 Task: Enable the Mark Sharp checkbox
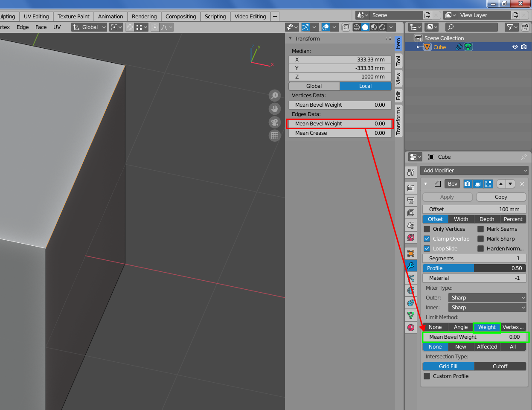[481, 239]
